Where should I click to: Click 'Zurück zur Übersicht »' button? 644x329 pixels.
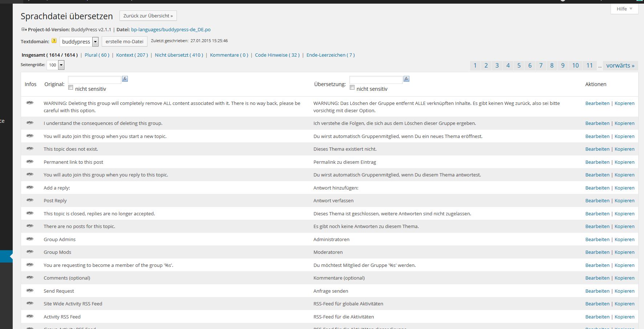[x=148, y=16]
